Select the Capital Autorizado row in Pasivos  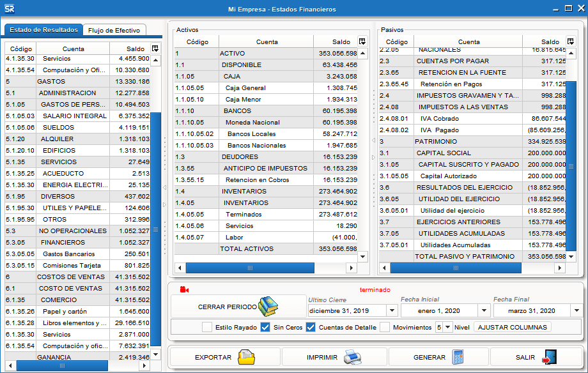point(472,176)
